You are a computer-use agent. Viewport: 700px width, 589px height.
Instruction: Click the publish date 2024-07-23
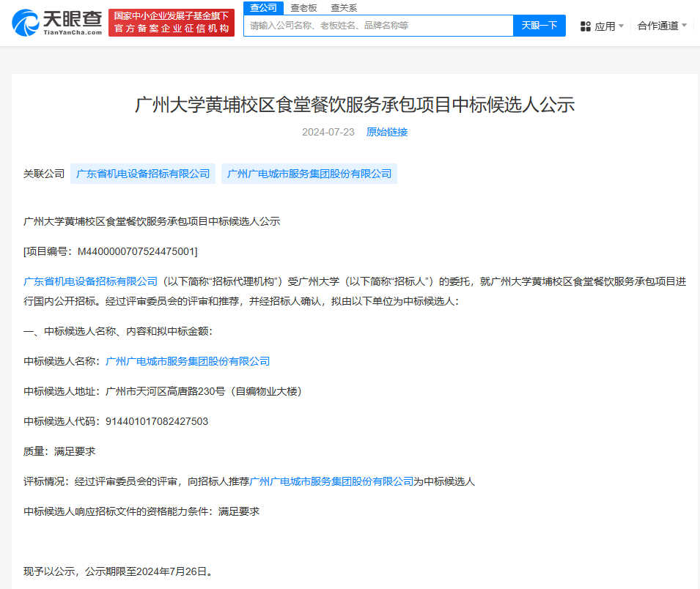pos(328,132)
